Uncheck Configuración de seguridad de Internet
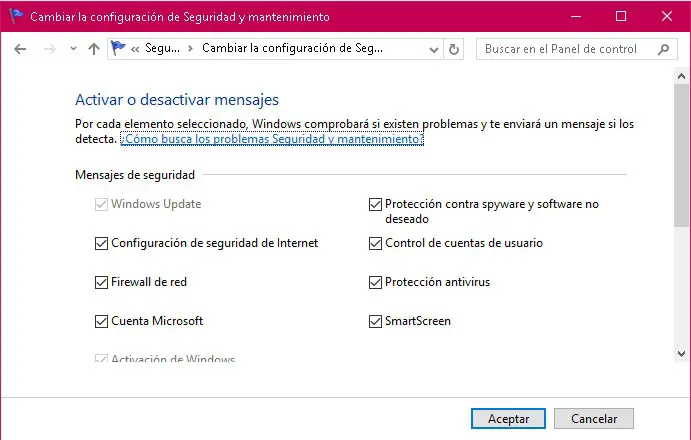 (x=101, y=243)
